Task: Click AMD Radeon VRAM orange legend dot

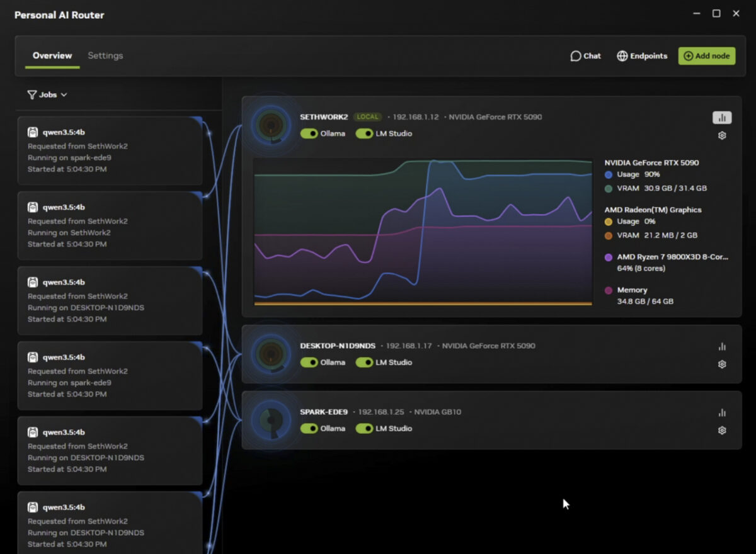Action: pos(609,235)
